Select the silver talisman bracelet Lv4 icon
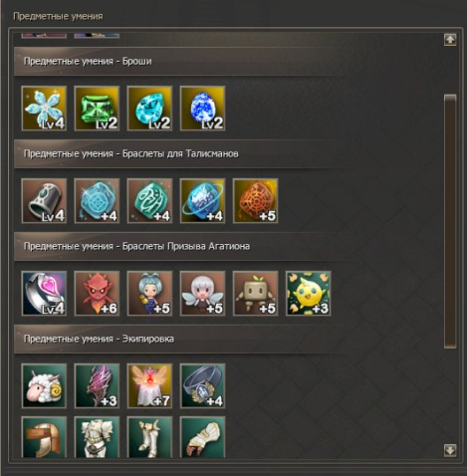467x476 pixels. click(x=44, y=201)
